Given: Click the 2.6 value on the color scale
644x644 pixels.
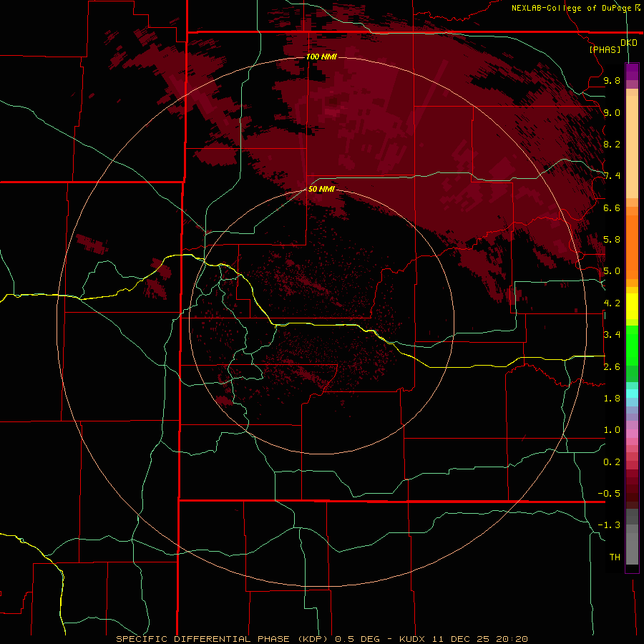Looking at the screenshot, I should coord(612,367).
